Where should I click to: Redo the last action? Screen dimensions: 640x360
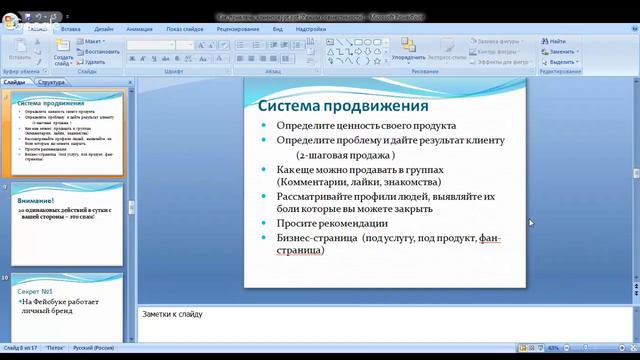(53, 17)
